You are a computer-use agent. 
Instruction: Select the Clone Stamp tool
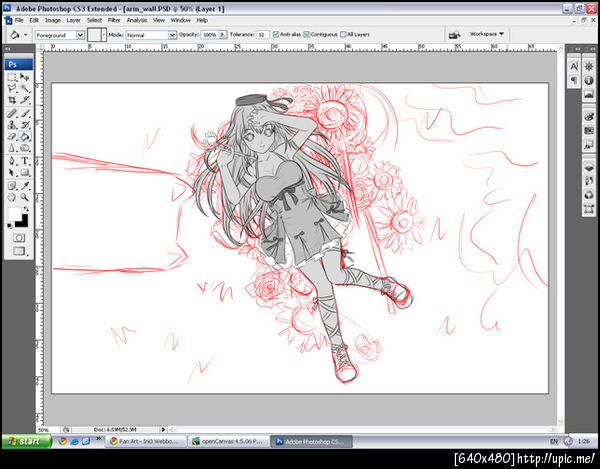(12, 125)
